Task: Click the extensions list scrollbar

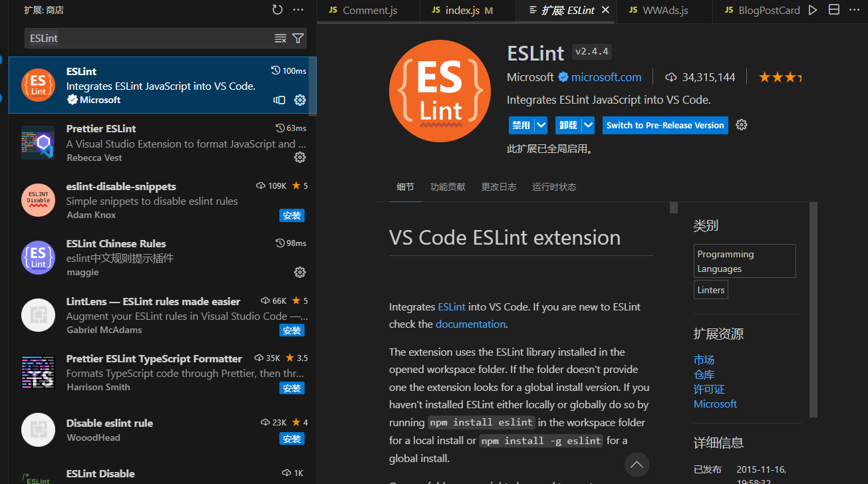Action: (x=313, y=86)
